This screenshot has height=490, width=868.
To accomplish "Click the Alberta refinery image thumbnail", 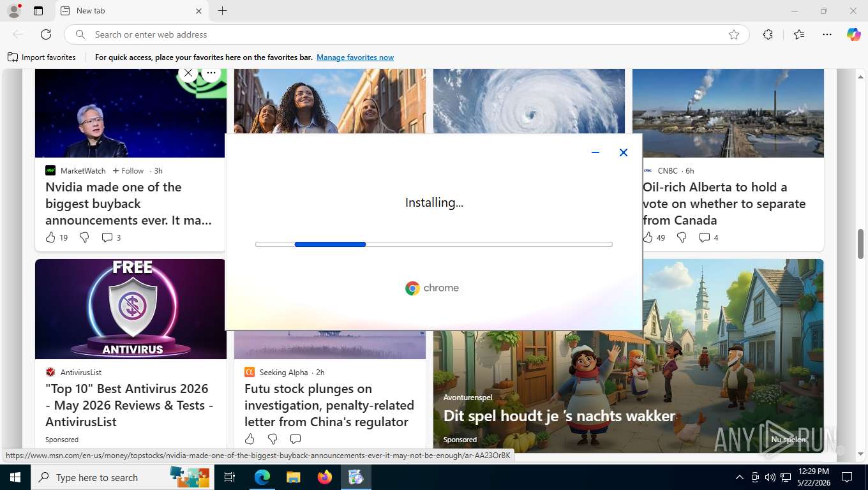I will 728,113.
